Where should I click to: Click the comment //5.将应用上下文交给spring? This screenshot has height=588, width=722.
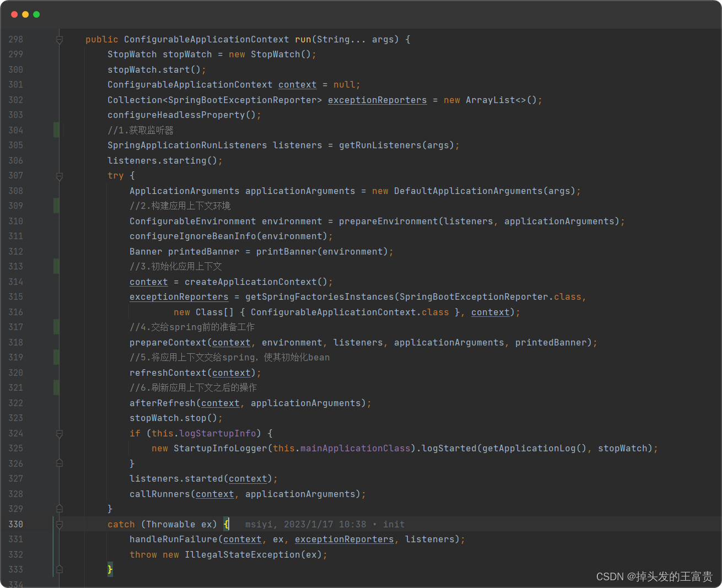pos(230,358)
